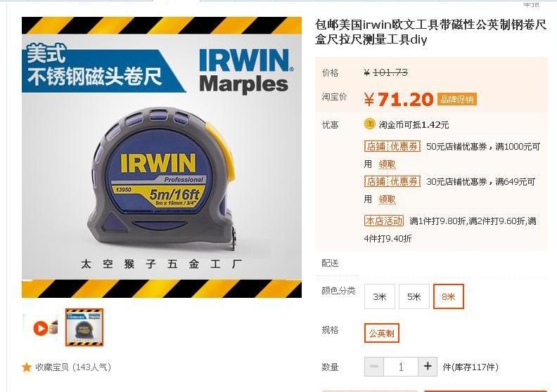Select the 5米 size option
This screenshot has width=557, height=392.
point(414,296)
